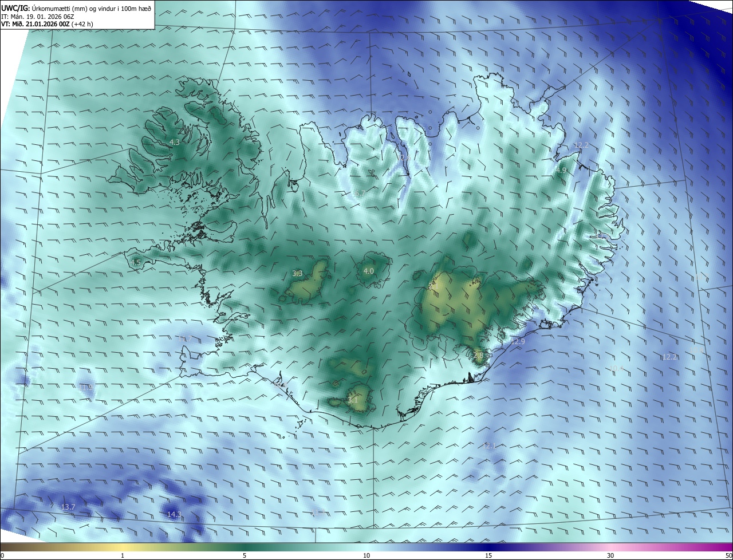Viewport: 733px width, 560px height.
Task: Click the 2.8 value near the southeast coast
Action: pos(479,355)
